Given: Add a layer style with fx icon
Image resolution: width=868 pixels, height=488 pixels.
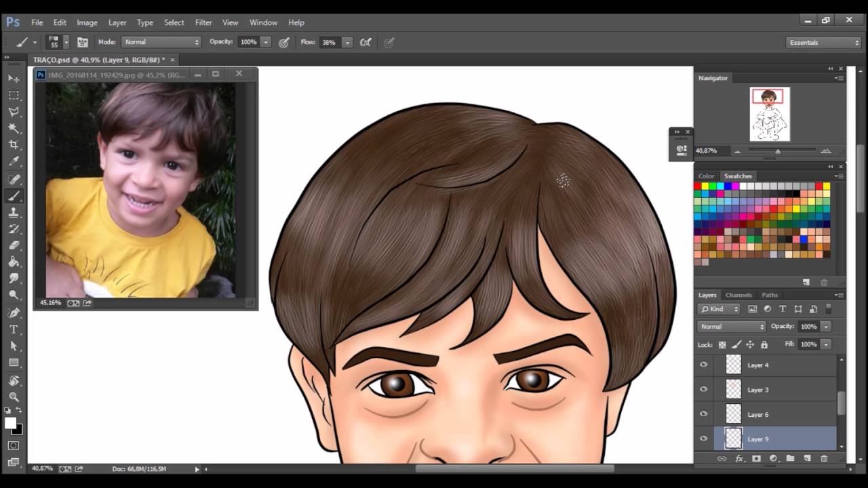Looking at the screenshot, I should click(739, 459).
